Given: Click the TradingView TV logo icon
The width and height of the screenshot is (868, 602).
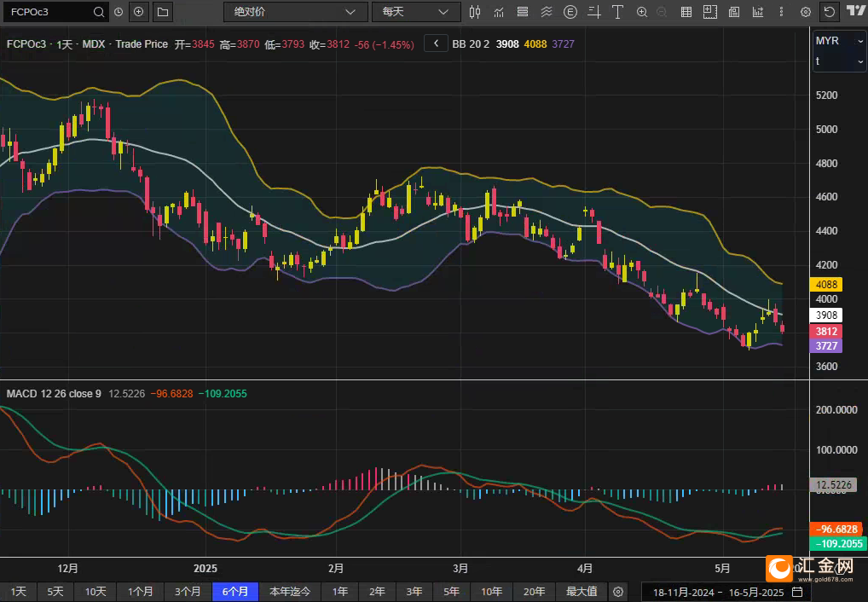Looking at the screenshot, I should (x=856, y=11).
